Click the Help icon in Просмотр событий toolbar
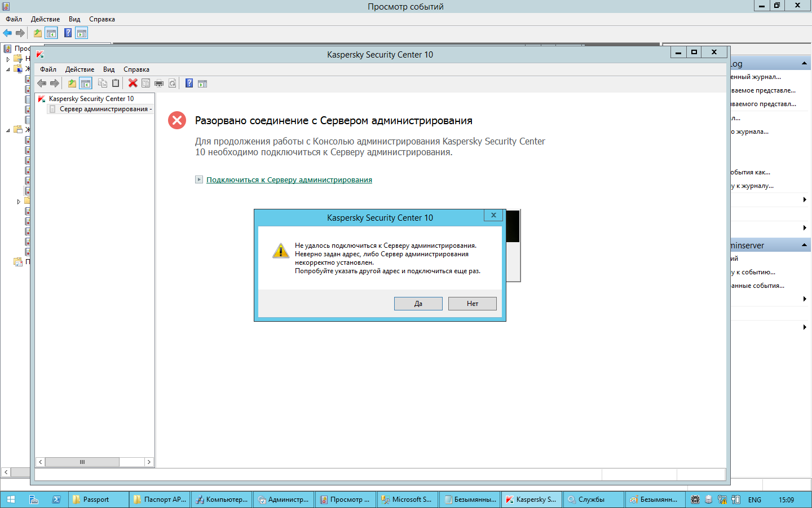Screen dimensions: 812x508 coord(68,33)
